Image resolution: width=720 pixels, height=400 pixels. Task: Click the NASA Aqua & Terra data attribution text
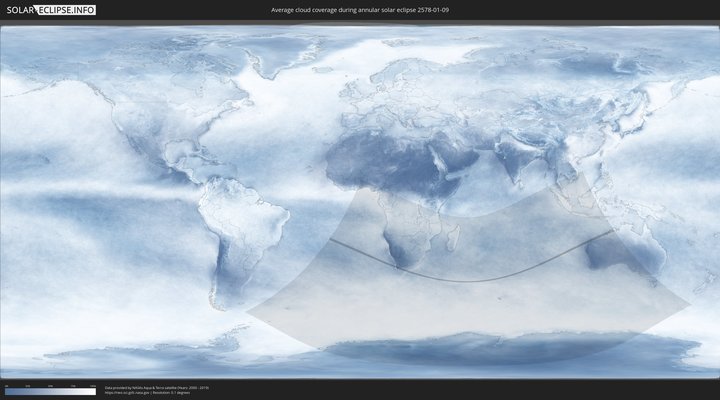(156, 387)
